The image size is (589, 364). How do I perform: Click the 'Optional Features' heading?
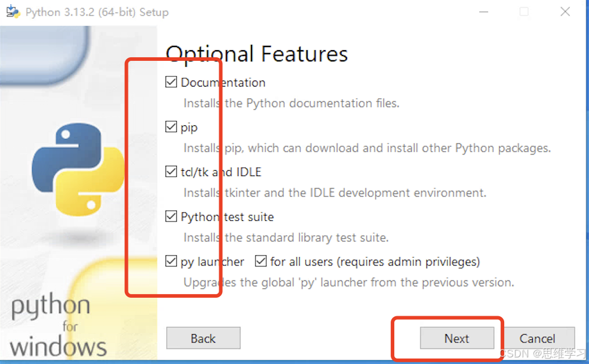click(257, 54)
